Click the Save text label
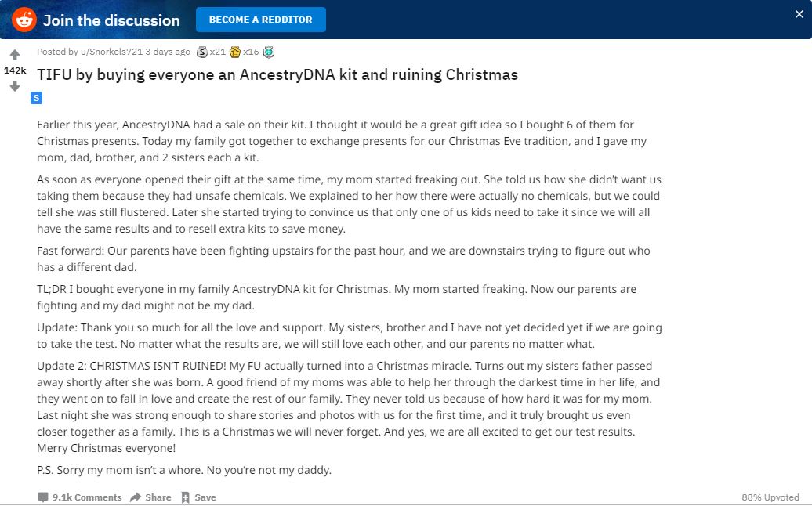Viewport: 812px width, 506px height. pos(205,497)
